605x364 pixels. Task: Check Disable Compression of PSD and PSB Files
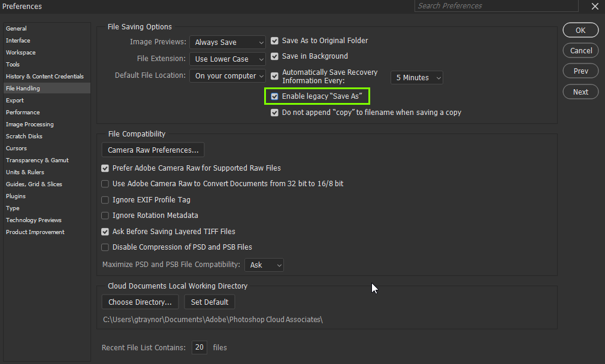click(x=105, y=247)
